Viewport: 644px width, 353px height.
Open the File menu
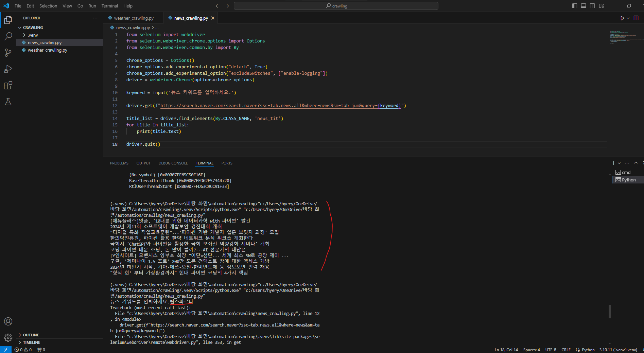tap(18, 6)
